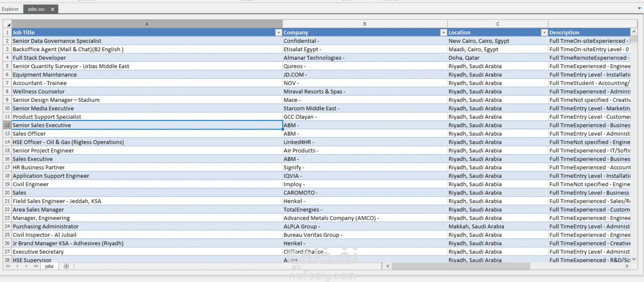Select row 12 header
The width and height of the screenshot is (644, 282).
[7, 125]
